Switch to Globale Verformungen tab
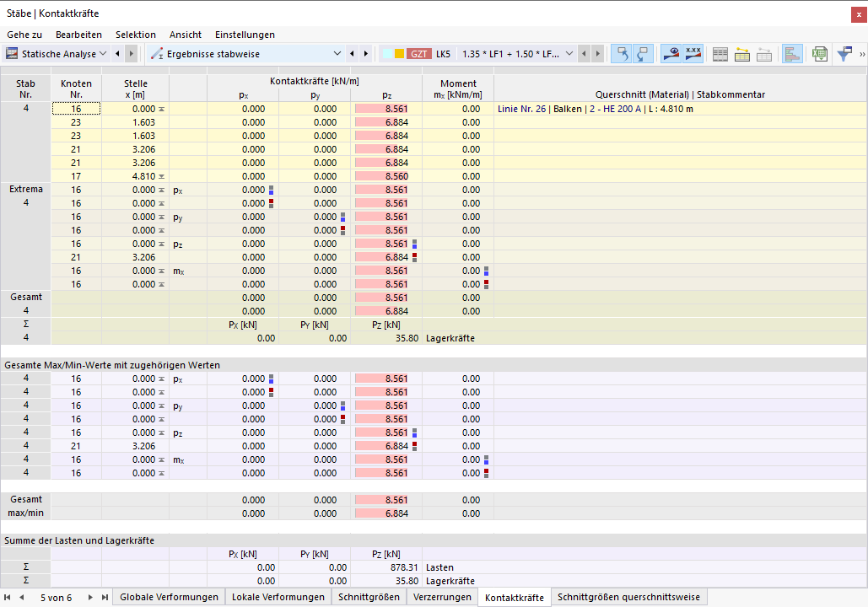Screen dimensions: 868x607 169,597
